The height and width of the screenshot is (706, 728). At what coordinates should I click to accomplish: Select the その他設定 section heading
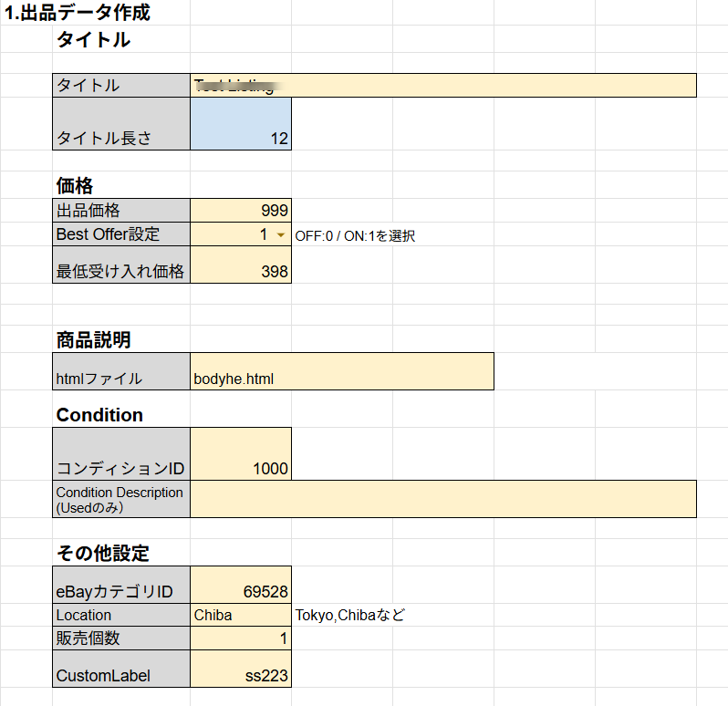point(102,553)
